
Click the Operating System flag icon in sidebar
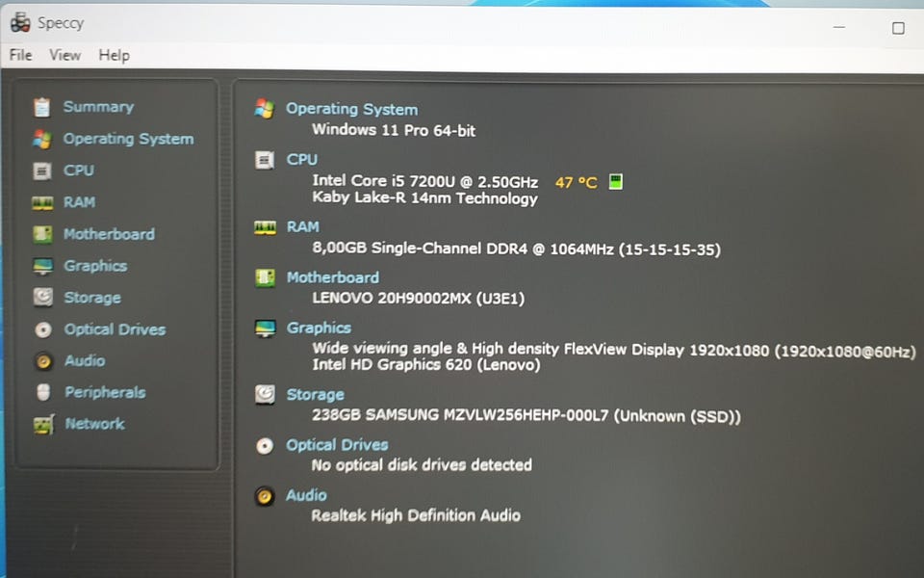pyautogui.click(x=41, y=139)
